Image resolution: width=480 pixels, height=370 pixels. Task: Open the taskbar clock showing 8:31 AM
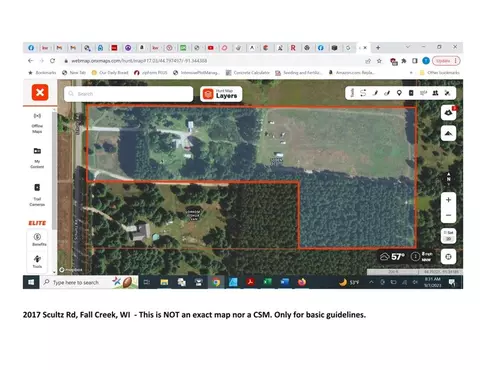point(432,282)
